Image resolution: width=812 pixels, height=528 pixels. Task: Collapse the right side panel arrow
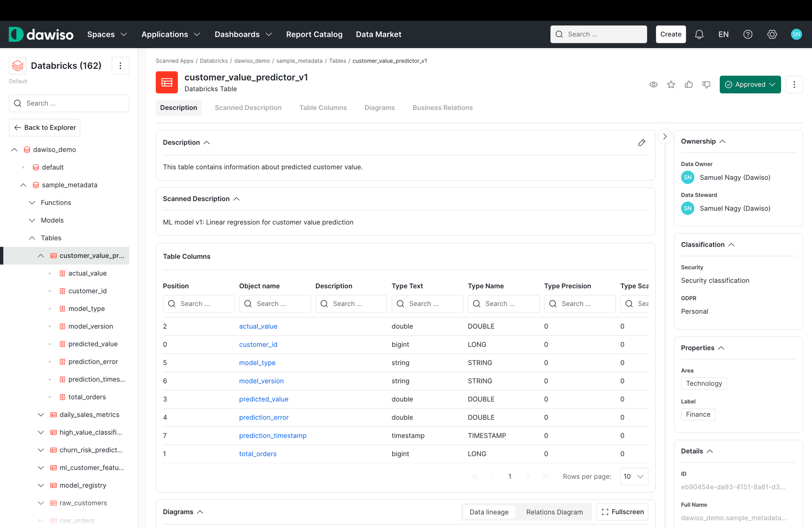[x=665, y=136]
